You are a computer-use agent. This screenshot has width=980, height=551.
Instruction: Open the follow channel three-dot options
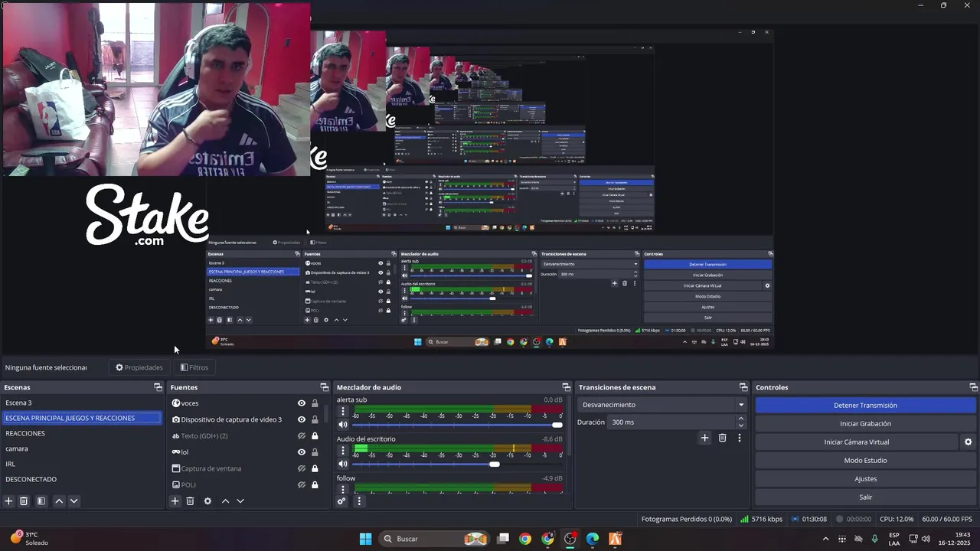tap(343, 489)
